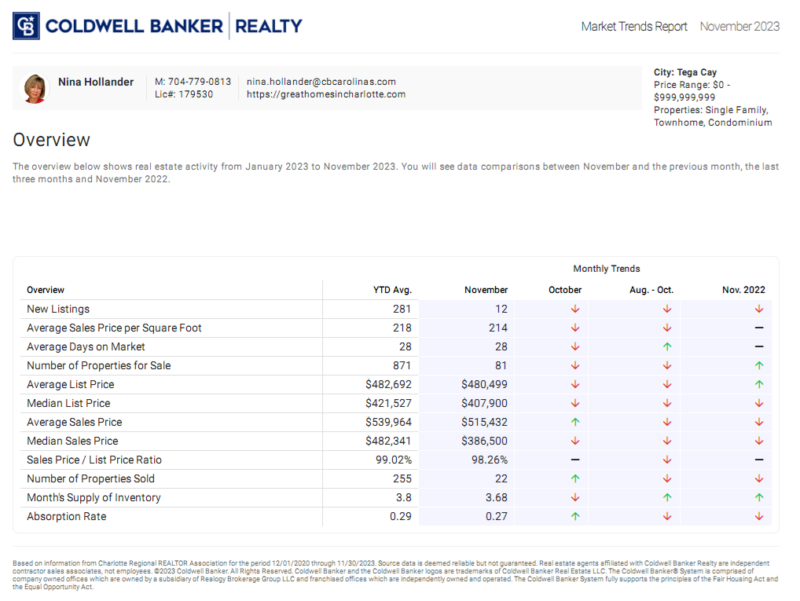This screenshot has height=601, width=800.
Task: Click the green up arrow for Month's Supply Aug. - Oct.
Action: (665, 497)
